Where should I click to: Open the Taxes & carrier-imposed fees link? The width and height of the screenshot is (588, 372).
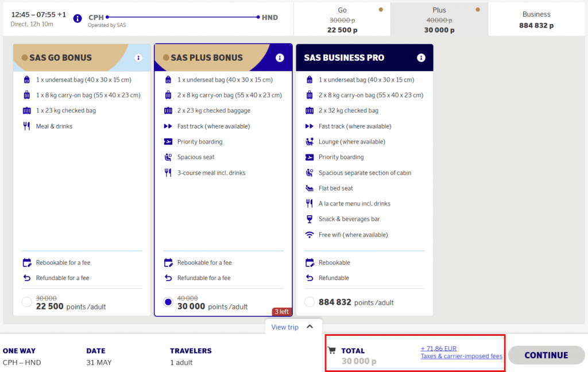pyautogui.click(x=461, y=356)
